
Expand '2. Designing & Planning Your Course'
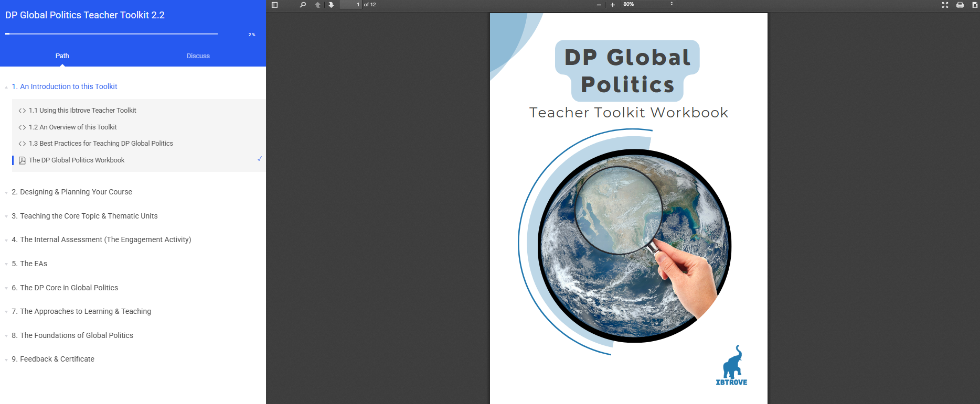pos(72,192)
